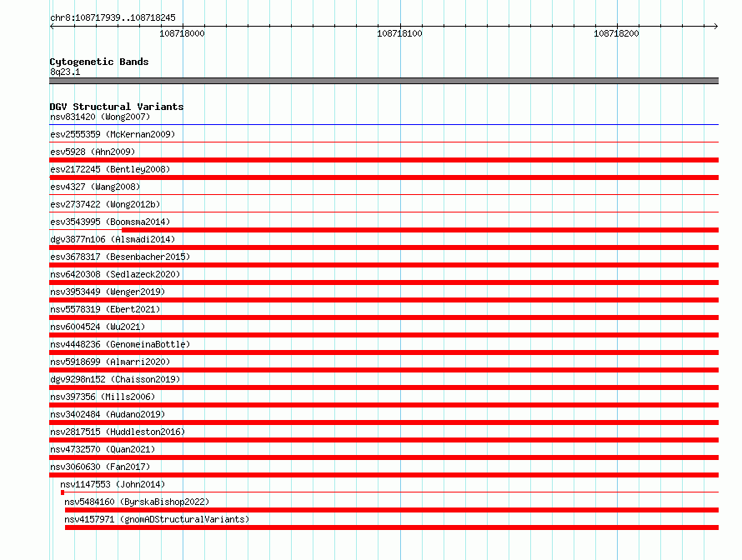This screenshot has height=560, width=742.
Task: Click the red bar under nsv4157971 (gnomADStructuralVariants)
Action: point(392,527)
